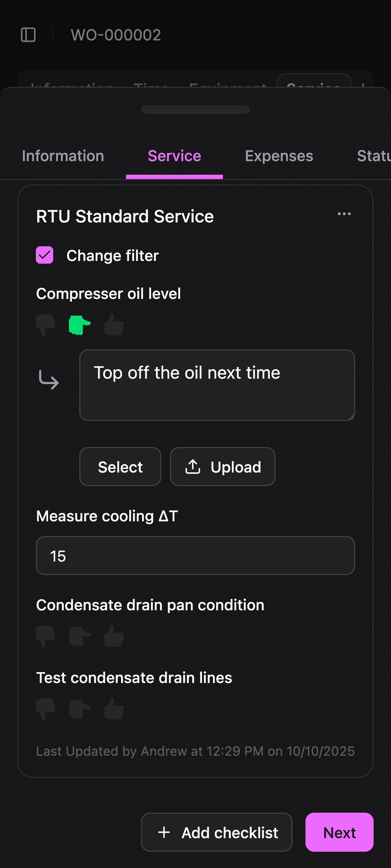
Task: Click the Upload button
Action: point(223,467)
